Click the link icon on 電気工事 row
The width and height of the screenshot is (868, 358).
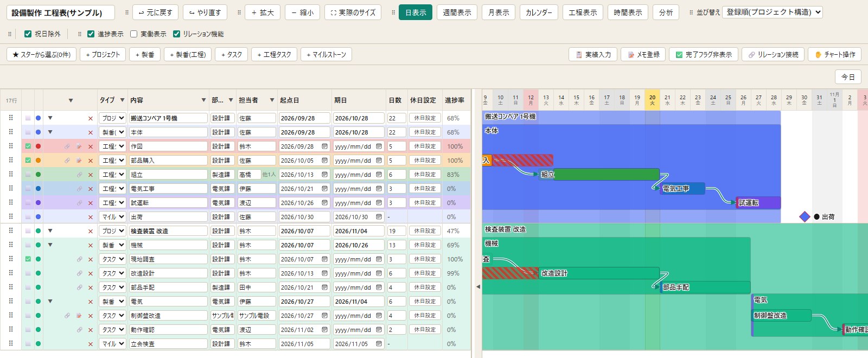pyautogui.click(x=79, y=189)
